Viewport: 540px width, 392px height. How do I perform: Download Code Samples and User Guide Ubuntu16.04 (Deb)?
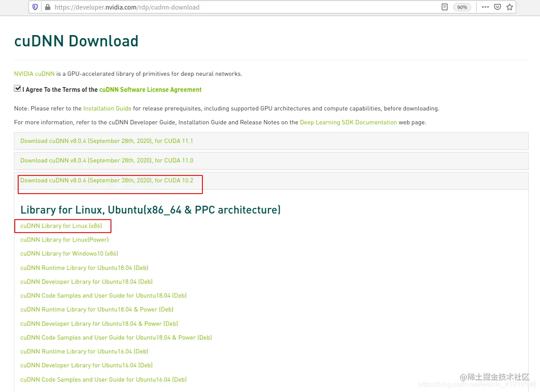pos(104,379)
